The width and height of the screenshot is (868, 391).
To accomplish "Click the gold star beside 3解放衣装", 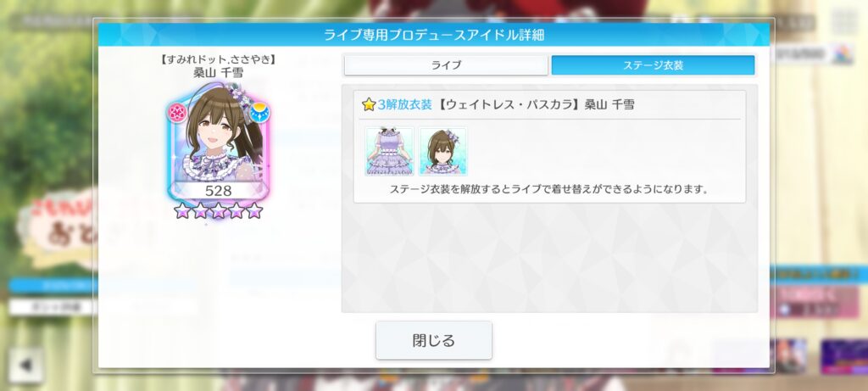I will [369, 104].
